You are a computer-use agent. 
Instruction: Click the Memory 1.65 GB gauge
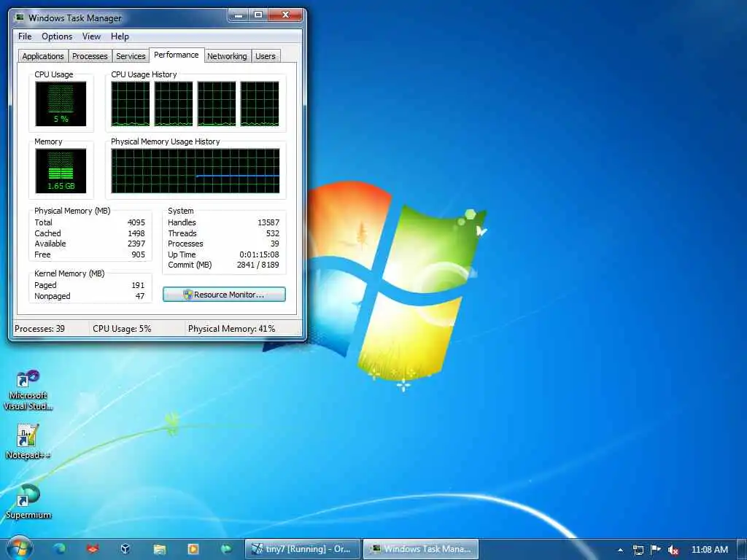tap(61, 171)
